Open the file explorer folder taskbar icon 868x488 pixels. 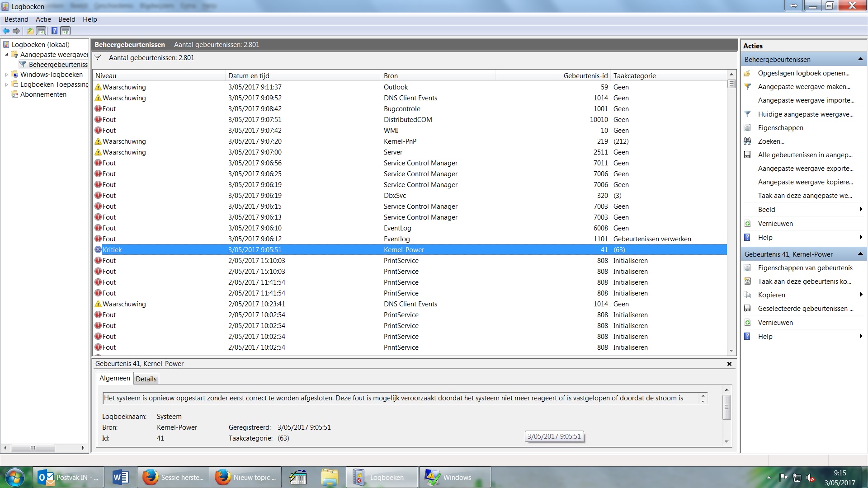pyautogui.click(x=330, y=477)
